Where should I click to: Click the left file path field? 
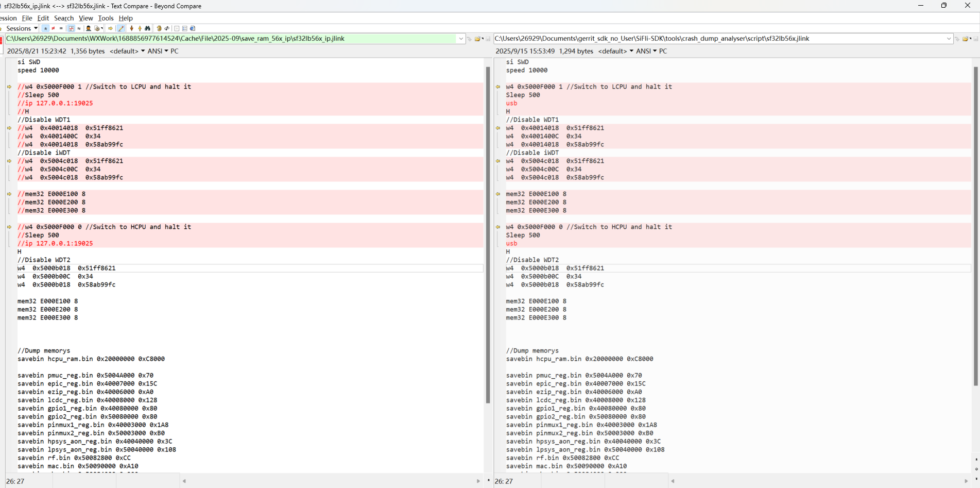pyautogui.click(x=231, y=39)
